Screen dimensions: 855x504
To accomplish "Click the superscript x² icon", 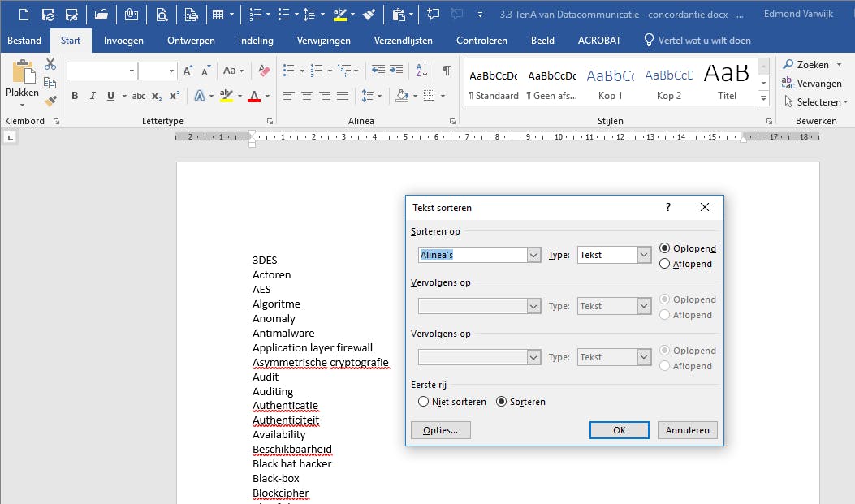I will coord(175,97).
